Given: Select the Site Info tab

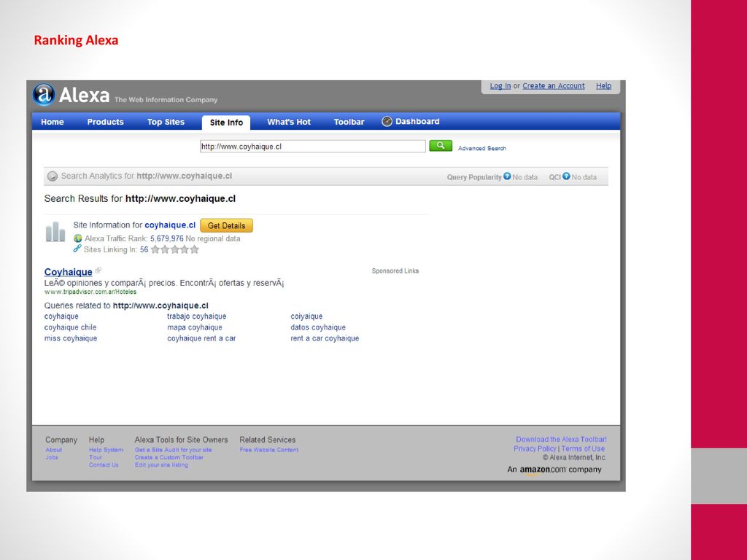Looking at the screenshot, I should (226, 122).
